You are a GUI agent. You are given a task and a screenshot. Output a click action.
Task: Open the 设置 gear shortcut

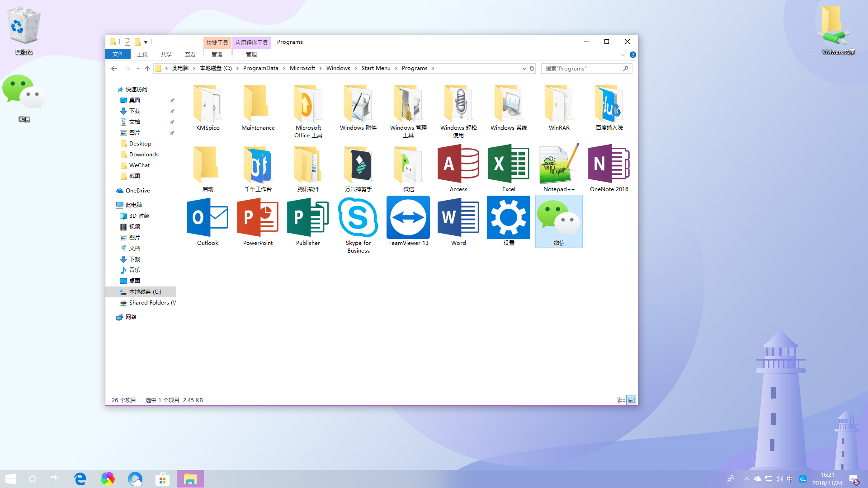pos(508,217)
